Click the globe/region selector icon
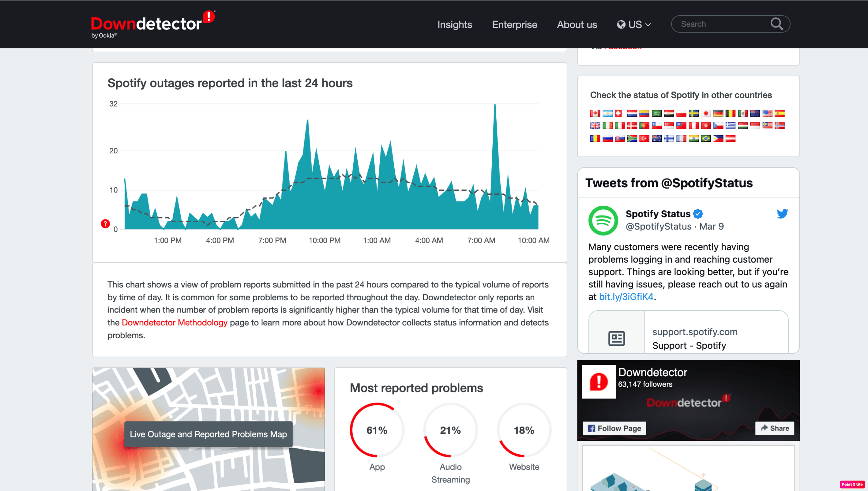Screen dimensions: 868x491 (x=621, y=24)
